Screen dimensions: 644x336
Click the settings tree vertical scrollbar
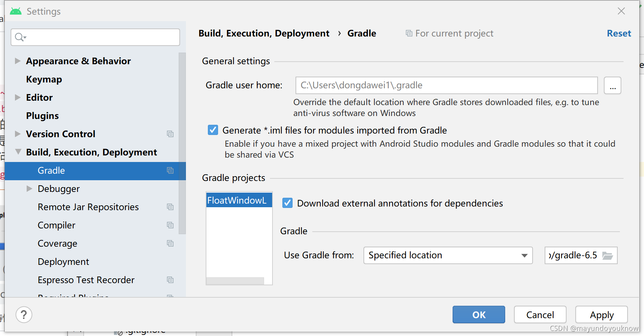[182, 143]
